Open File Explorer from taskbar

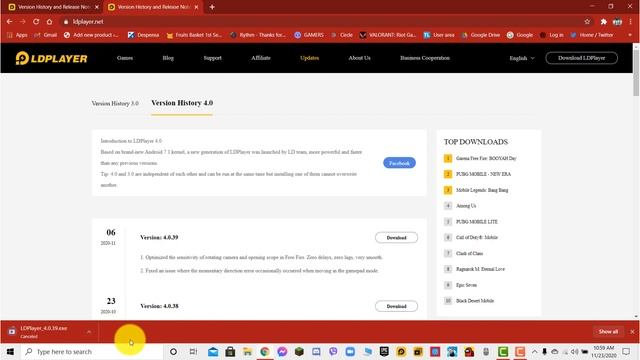point(247,352)
